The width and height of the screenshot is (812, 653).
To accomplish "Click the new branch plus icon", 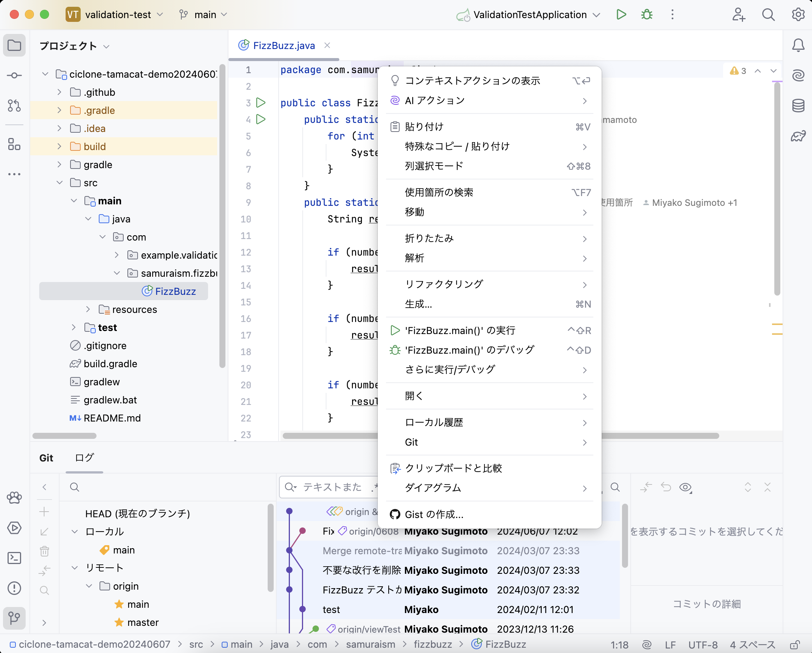I will coord(44,512).
